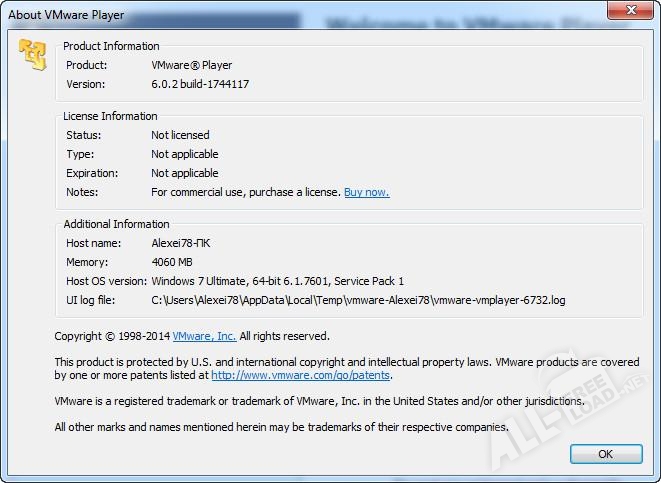
Task: Click the Not applicable value beside Type
Action: click(x=184, y=154)
